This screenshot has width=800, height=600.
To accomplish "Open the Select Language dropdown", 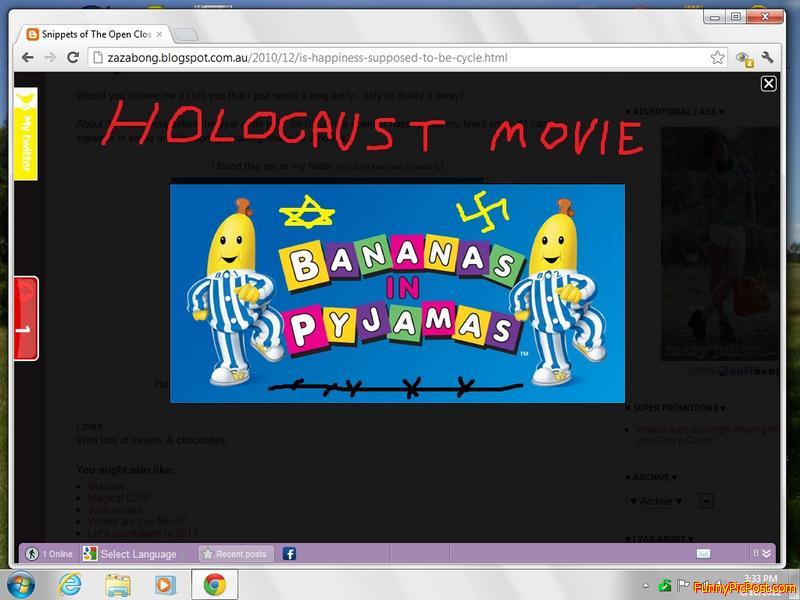I will click(138, 554).
